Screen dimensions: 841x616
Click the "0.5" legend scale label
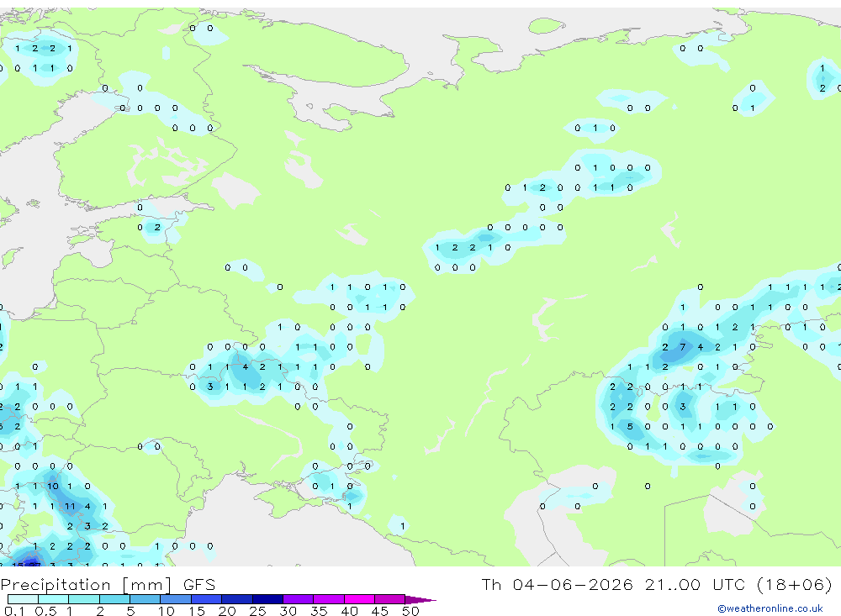tap(45, 611)
